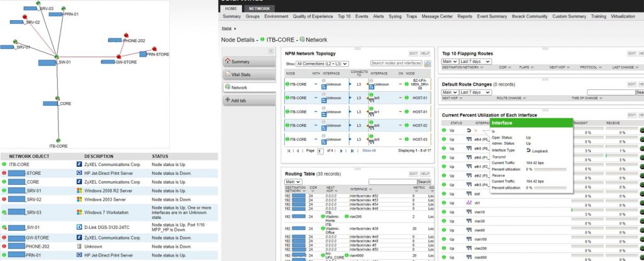The height and width of the screenshot is (261, 644).
Task: Go to last page of topology table
Action: click(352, 151)
